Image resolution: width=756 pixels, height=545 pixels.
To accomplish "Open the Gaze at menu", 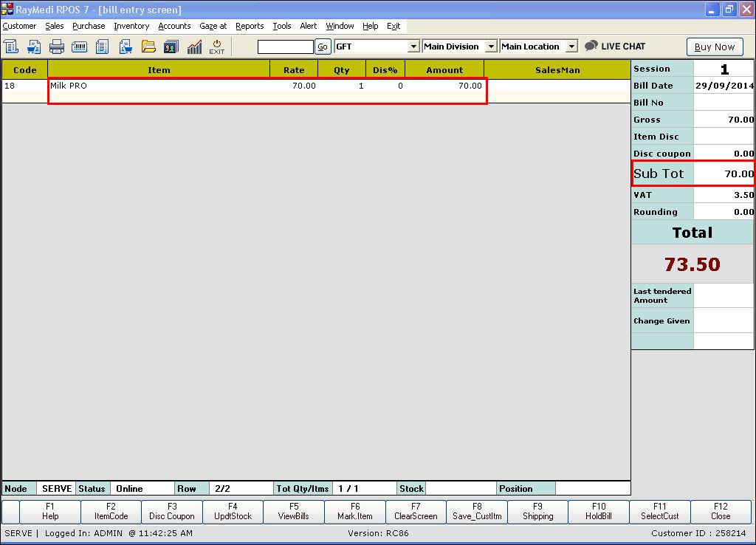I will point(213,26).
